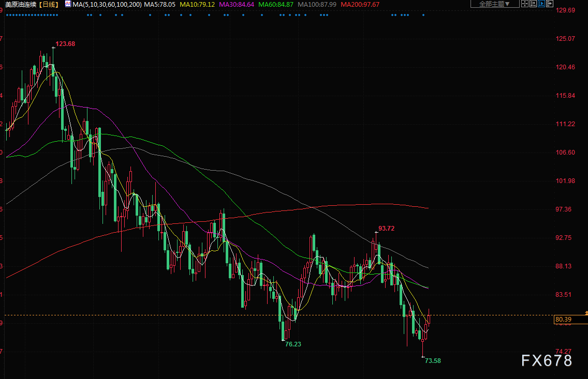Click the expand-right panel icon

click(x=549, y=4)
